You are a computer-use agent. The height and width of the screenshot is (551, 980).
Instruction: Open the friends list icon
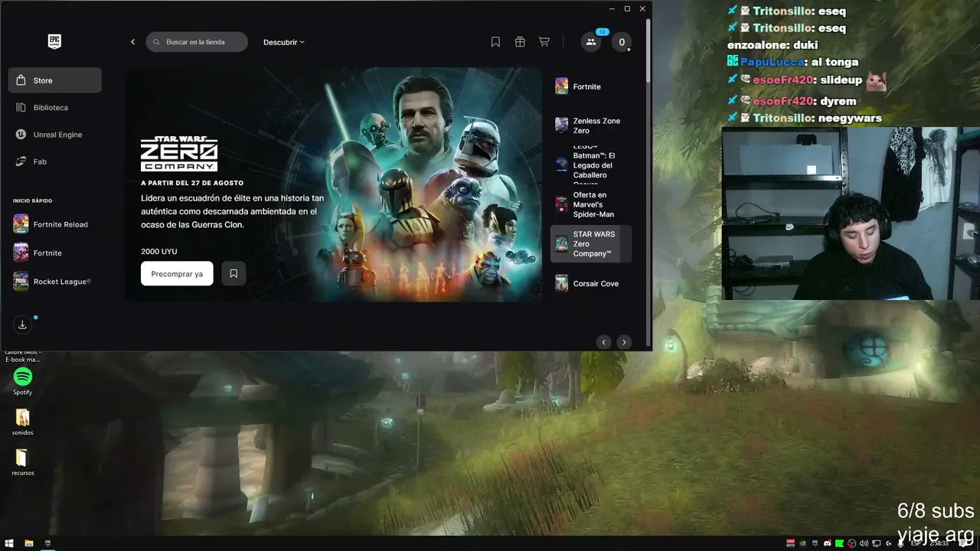click(590, 42)
